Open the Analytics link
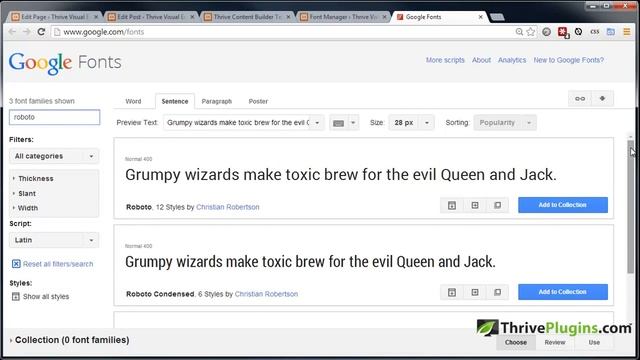This screenshot has width=640, height=360. pos(512,60)
